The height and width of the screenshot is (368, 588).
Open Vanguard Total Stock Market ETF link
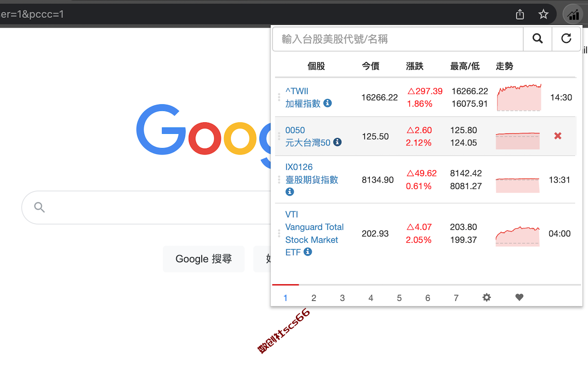click(314, 233)
